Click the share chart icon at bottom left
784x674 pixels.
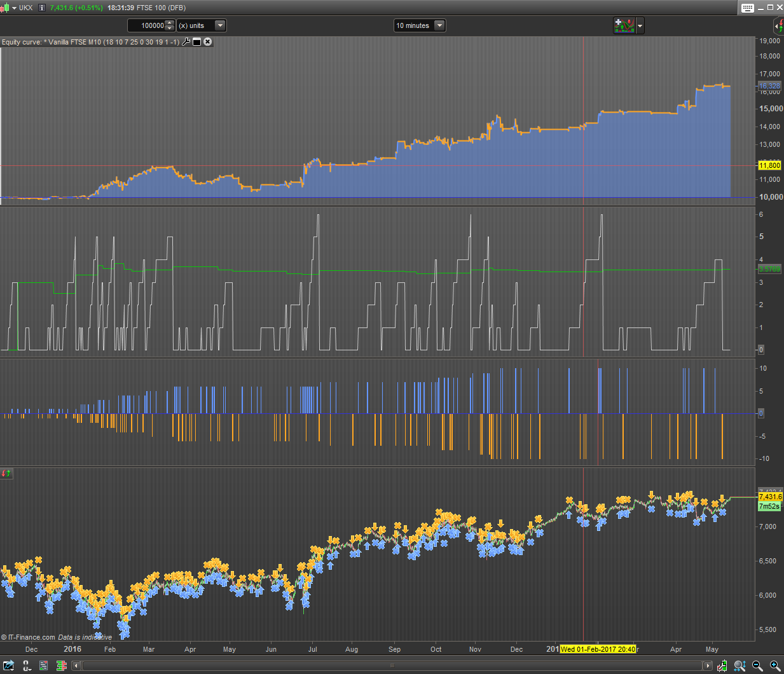coord(8,666)
